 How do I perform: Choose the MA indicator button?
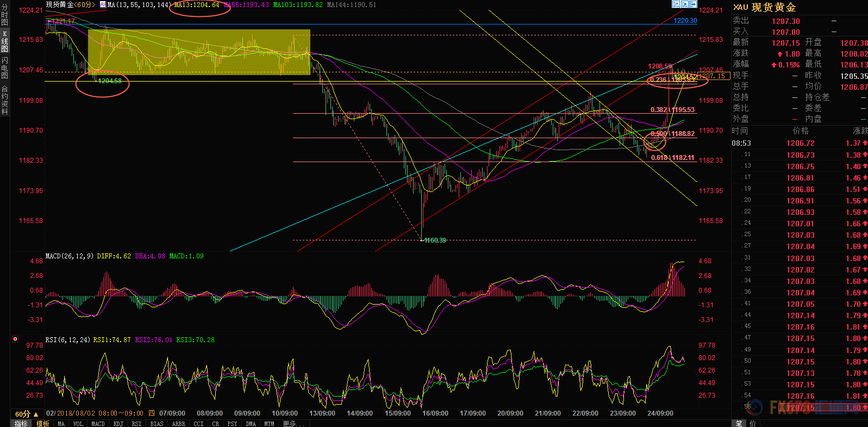pos(61,423)
